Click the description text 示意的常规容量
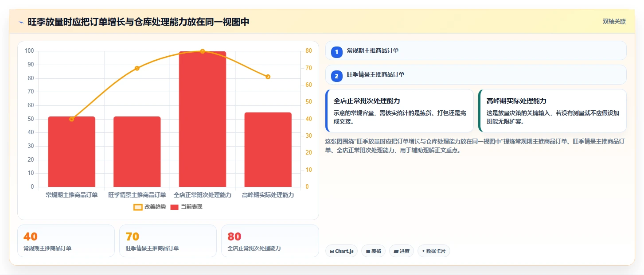Screen dimensions: 644x275 tap(400, 117)
